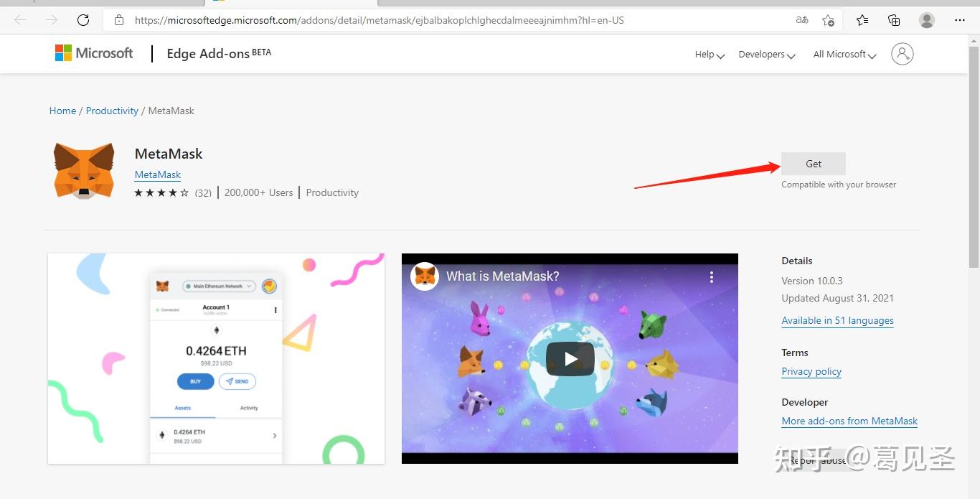Click Compatible with your browser text

[x=839, y=185]
